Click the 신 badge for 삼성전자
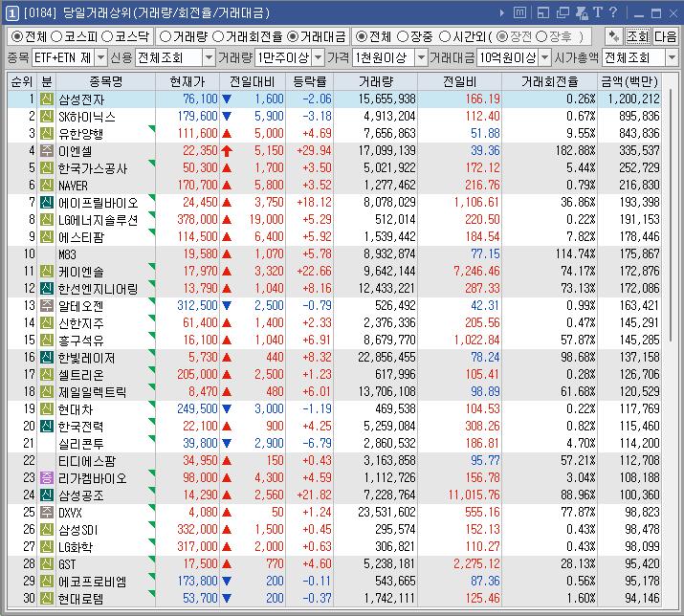 [47, 99]
